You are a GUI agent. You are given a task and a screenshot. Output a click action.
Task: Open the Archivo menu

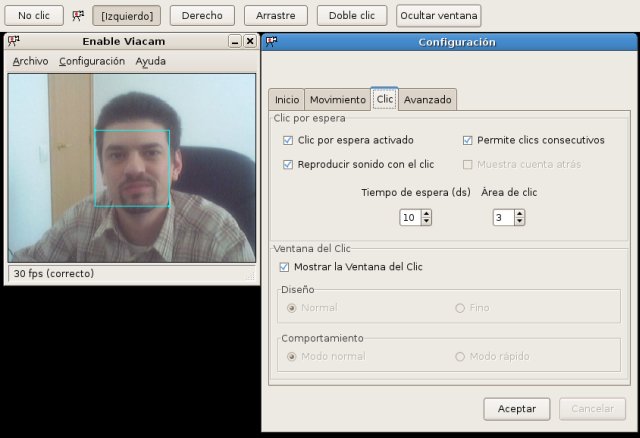tap(30, 61)
